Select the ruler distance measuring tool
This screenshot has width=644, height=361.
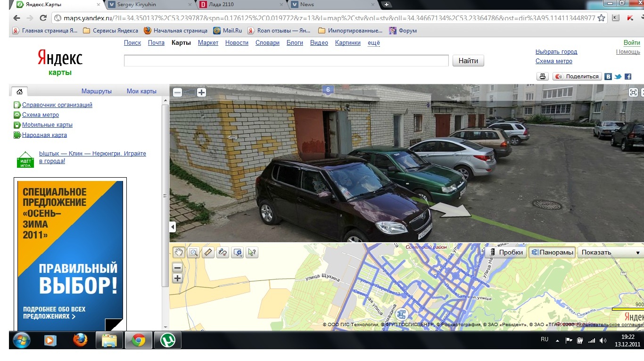pyautogui.click(x=208, y=252)
